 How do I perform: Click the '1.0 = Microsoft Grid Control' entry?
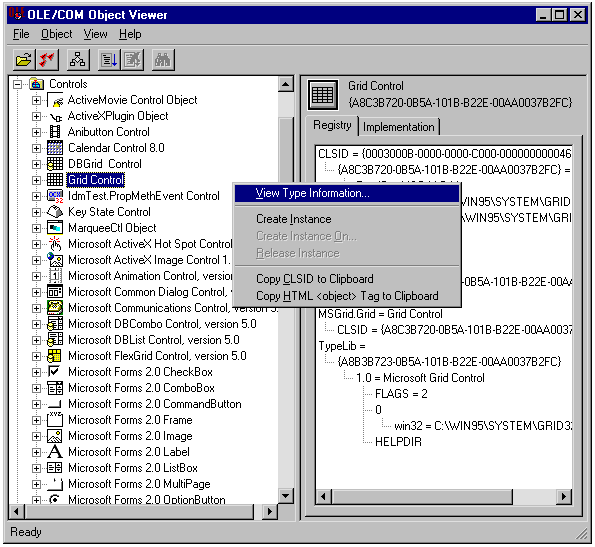click(x=420, y=378)
